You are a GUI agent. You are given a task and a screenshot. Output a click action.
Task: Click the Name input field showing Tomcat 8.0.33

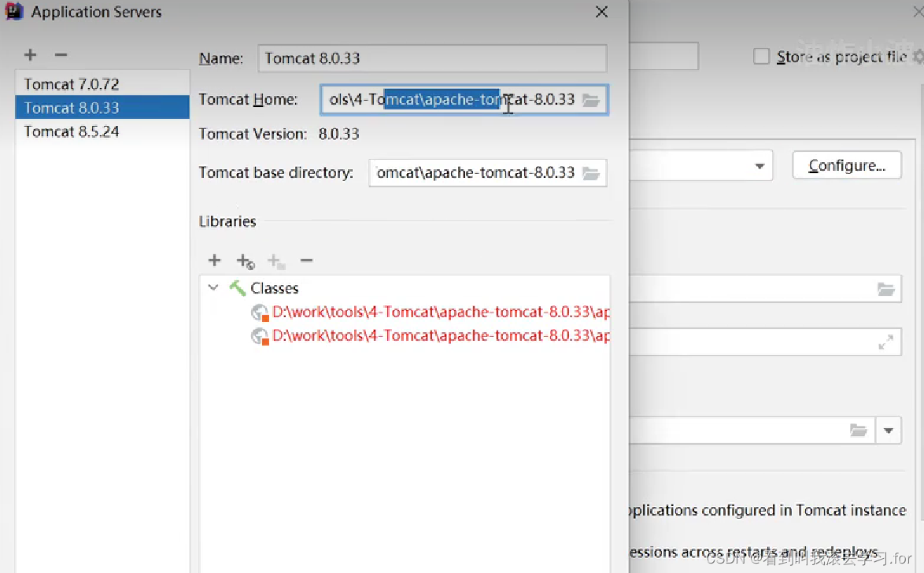click(x=432, y=57)
